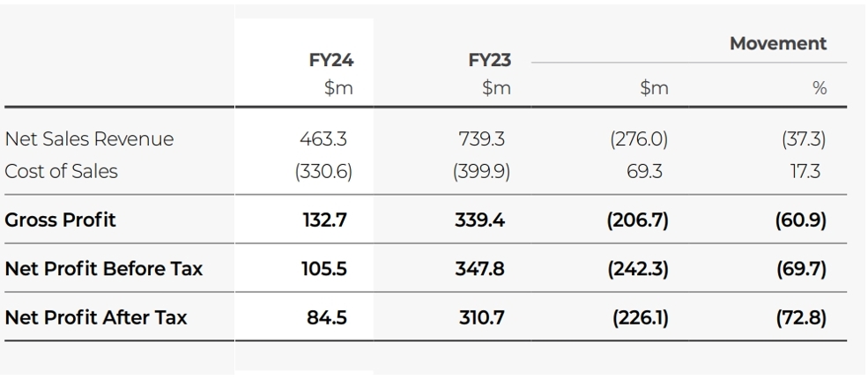Select the Cost of Sales row label
868x380 pixels.
click(62, 171)
